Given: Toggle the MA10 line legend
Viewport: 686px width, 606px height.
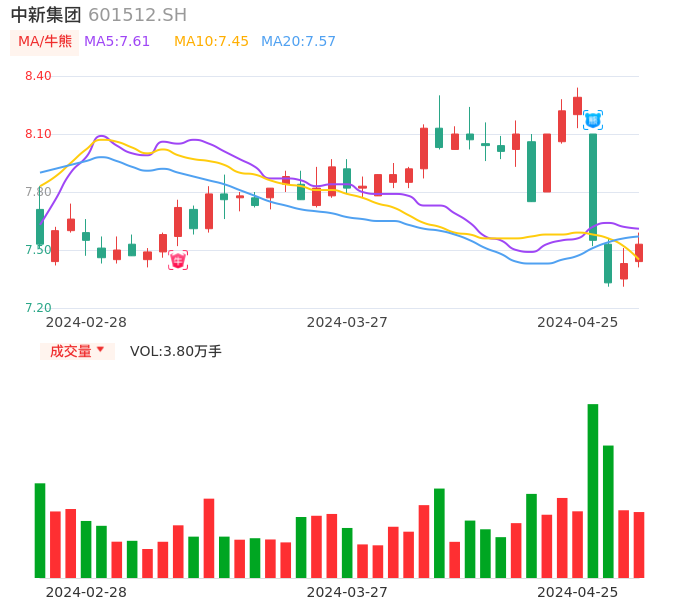Looking at the screenshot, I should 211,42.
